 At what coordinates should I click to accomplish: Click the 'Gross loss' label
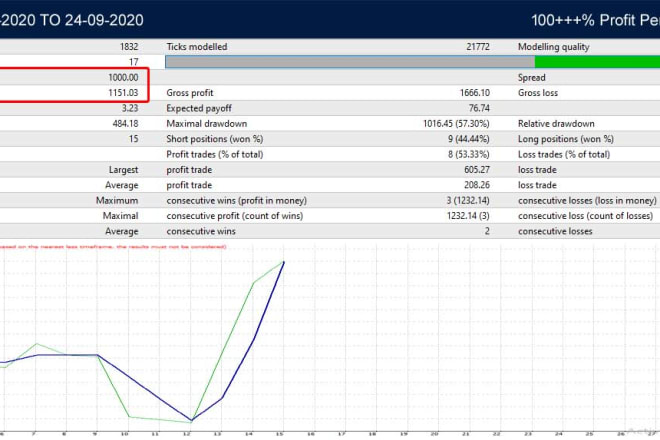point(538,93)
